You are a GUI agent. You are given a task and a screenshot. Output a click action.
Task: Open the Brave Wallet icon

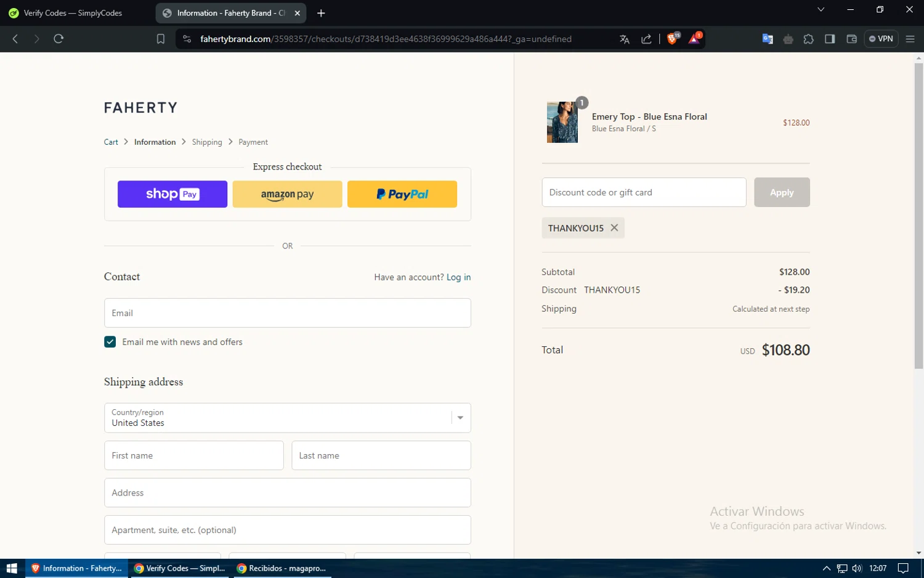(852, 39)
